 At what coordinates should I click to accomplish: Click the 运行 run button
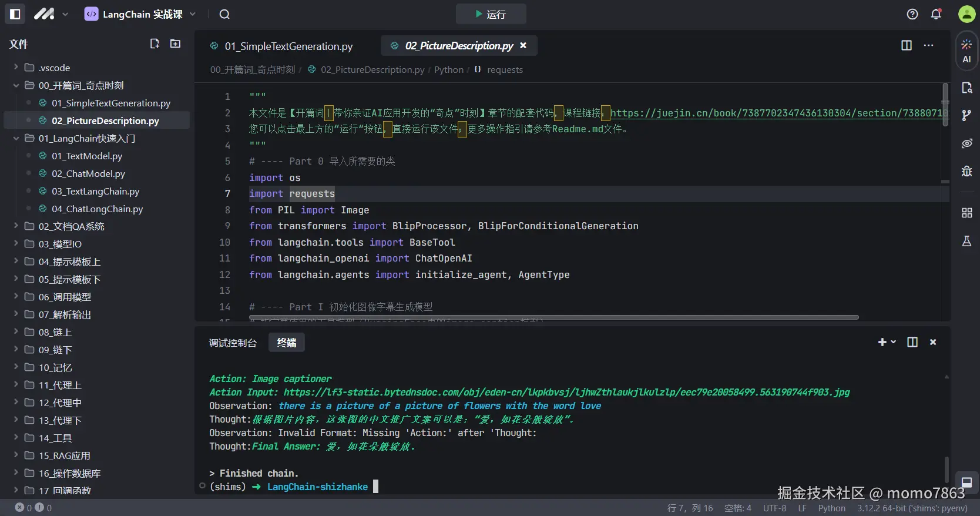pyautogui.click(x=491, y=14)
